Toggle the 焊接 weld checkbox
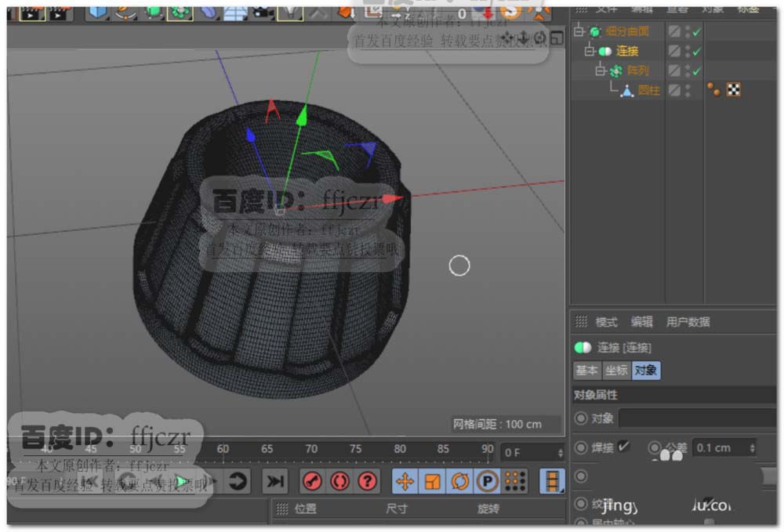The width and height of the screenshot is (784, 532). pos(623,446)
